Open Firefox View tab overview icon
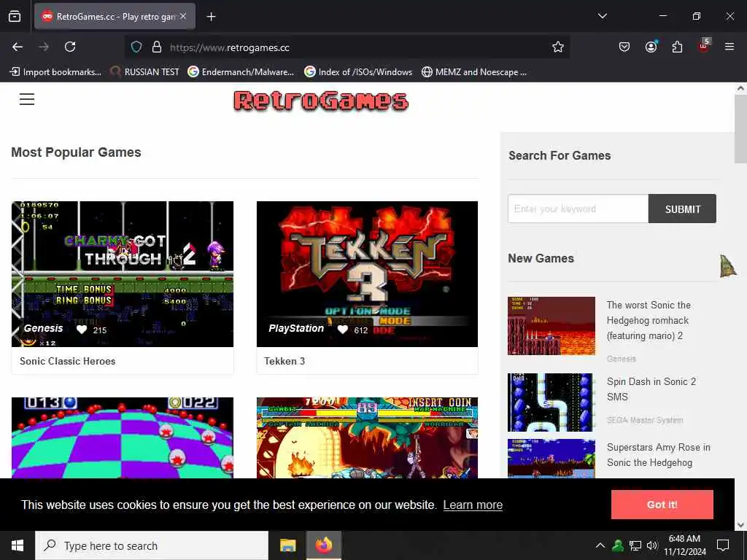This screenshot has width=747, height=560. [15, 16]
